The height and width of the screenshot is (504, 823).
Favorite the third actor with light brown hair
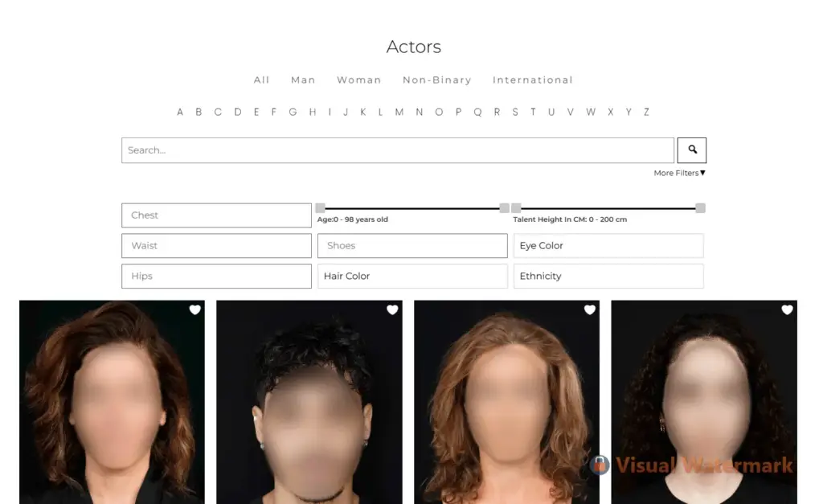click(x=589, y=310)
